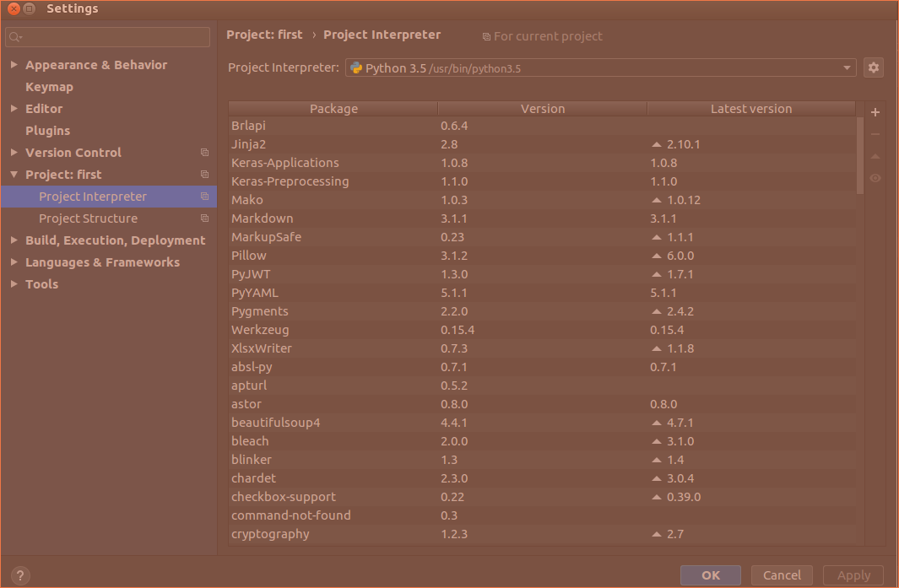
Task: Click project-level icon beside Project: first
Action: (204, 175)
